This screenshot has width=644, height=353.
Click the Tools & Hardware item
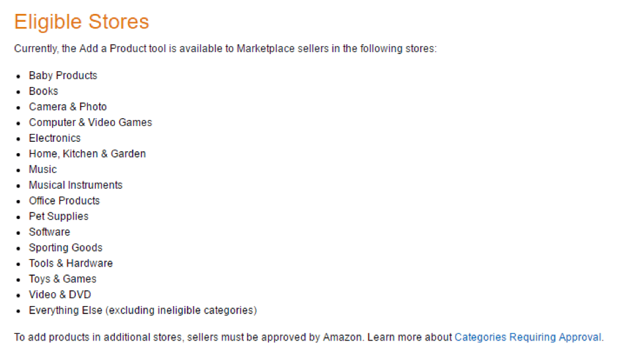tap(71, 263)
